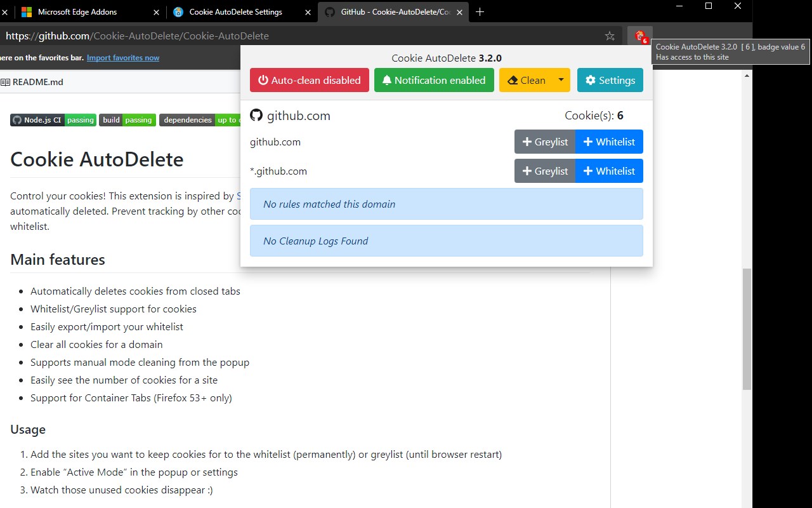812x508 pixels.
Task: Click the 'Enable Active Mode' usage step
Action: click(134, 472)
